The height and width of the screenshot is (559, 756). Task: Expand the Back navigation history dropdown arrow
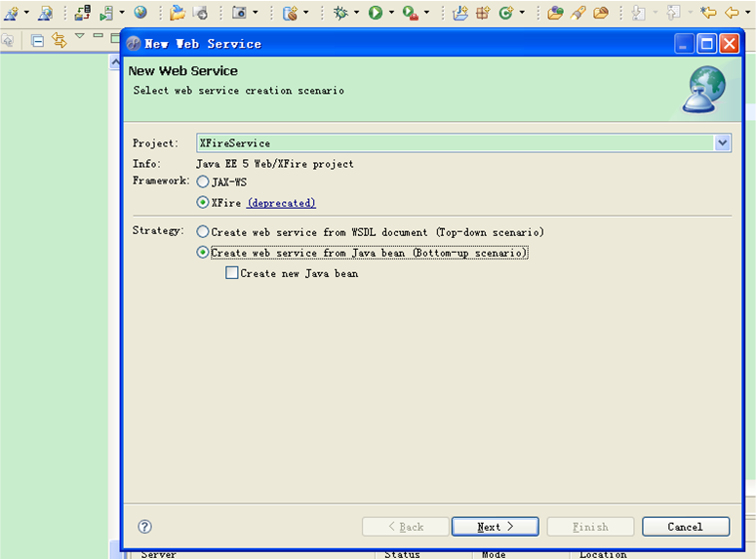[747, 13]
